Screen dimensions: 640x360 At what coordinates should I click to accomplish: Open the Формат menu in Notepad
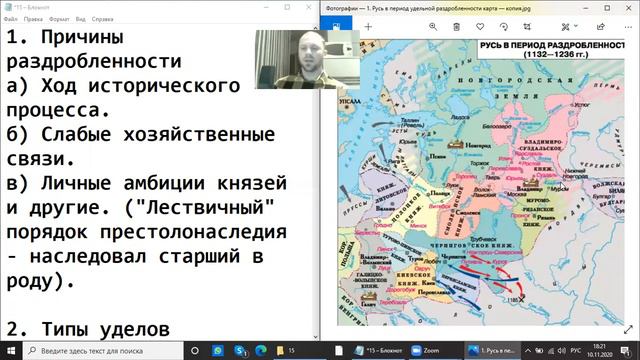click(59, 19)
